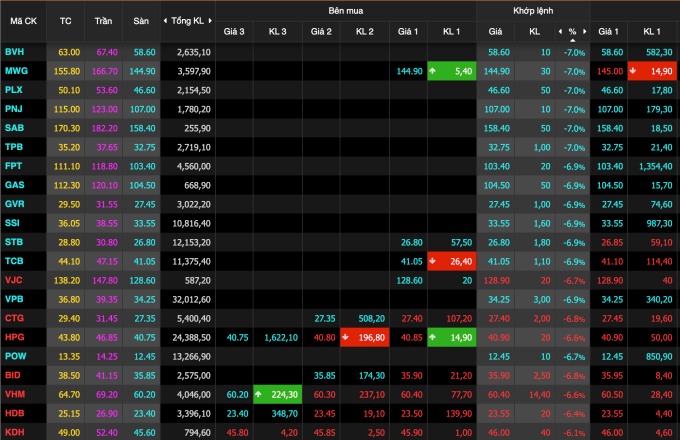Click SAB reference price 170.30
The image size is (680, 440).
tap(67, 128)
